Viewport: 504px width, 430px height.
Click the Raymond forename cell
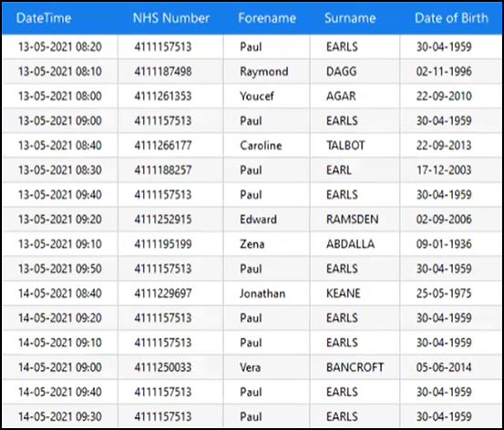click(266, 71)
